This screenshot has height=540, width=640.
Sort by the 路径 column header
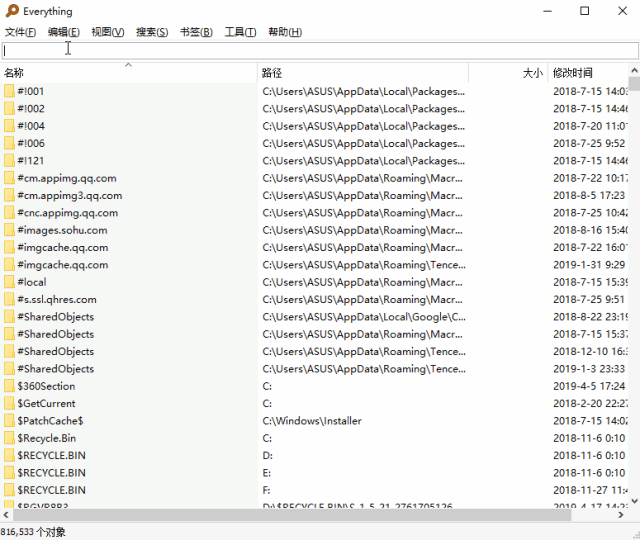point(363,73)
